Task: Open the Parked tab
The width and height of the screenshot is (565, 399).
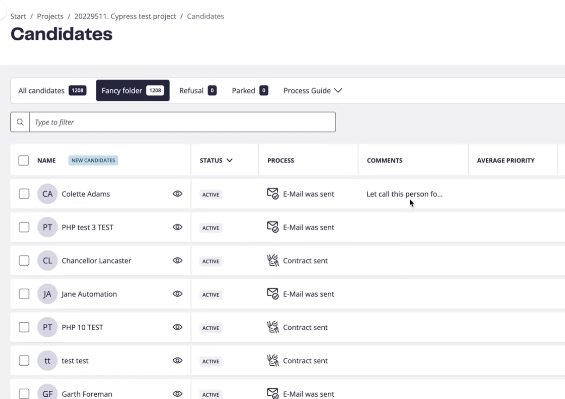Action: coord(250,90)
